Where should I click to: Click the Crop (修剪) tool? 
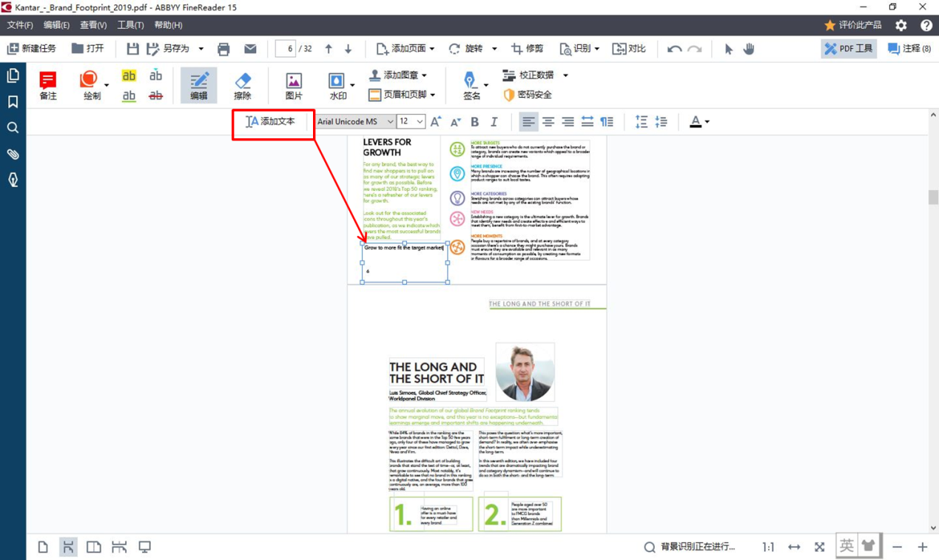528,49
